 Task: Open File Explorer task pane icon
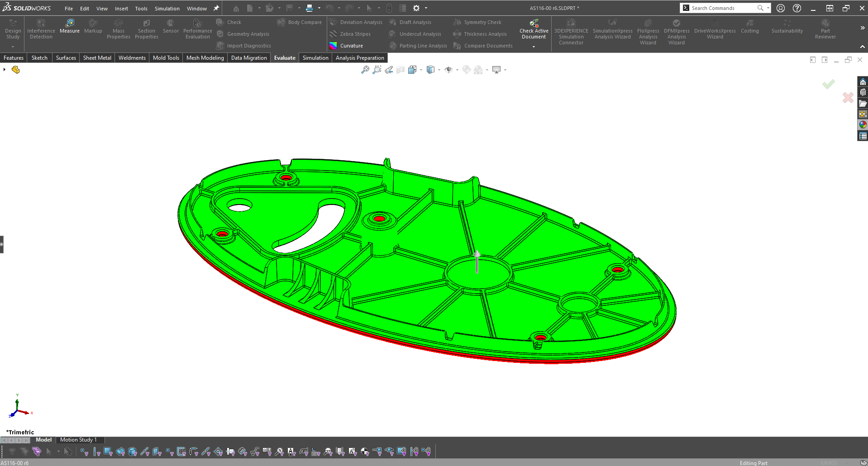tap(863, 104)
